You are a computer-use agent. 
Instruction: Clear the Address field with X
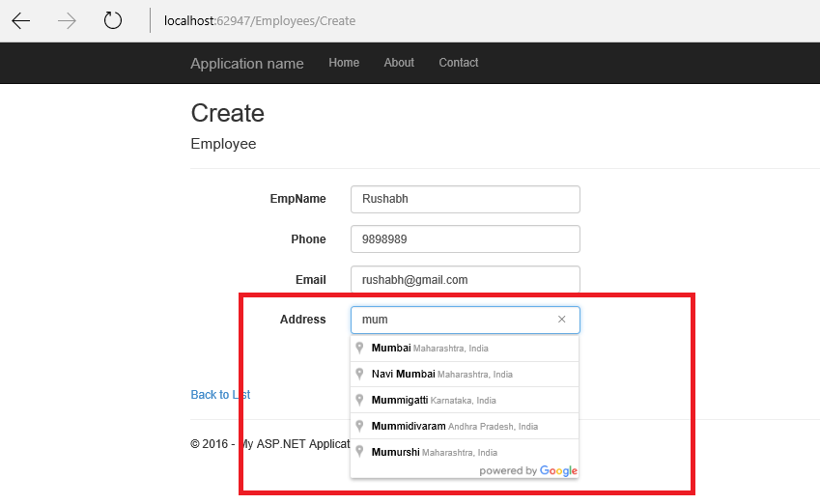tap(562, 320)
